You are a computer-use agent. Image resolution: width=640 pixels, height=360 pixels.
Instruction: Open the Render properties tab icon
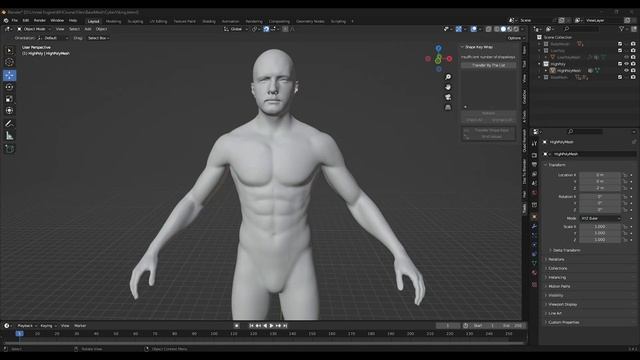pyautogui.click(x=534, y=155)
